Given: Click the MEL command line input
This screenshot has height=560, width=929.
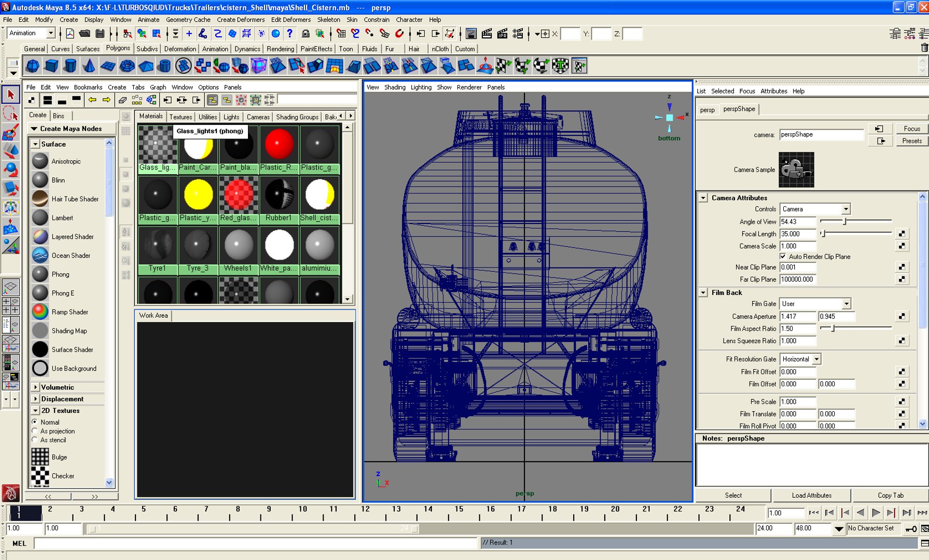Looking at the screenshot, I should tap(255, 543).
